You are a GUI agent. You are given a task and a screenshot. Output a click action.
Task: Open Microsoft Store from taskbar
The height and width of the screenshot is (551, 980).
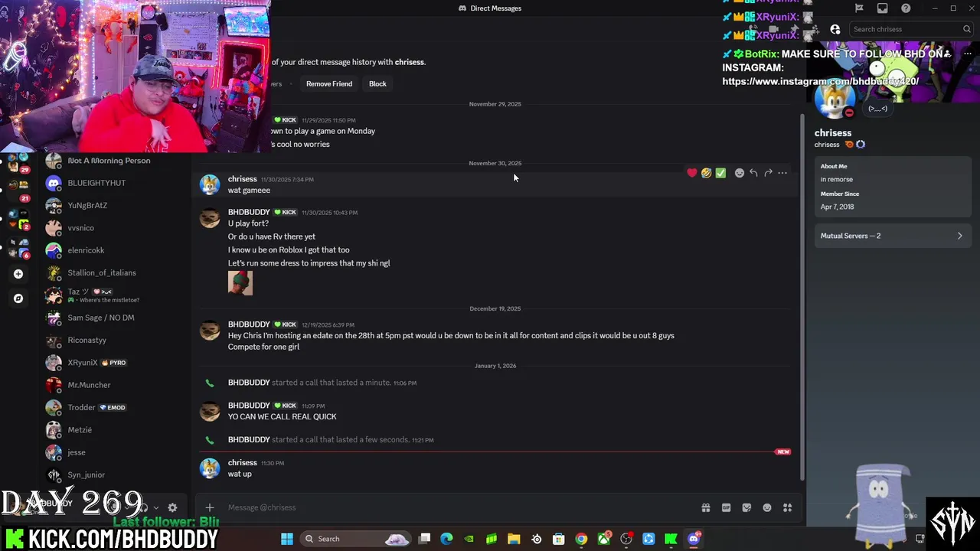tap(559, 539)
